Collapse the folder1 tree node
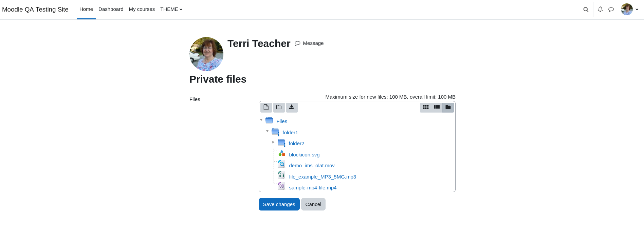 click(268, 131)
